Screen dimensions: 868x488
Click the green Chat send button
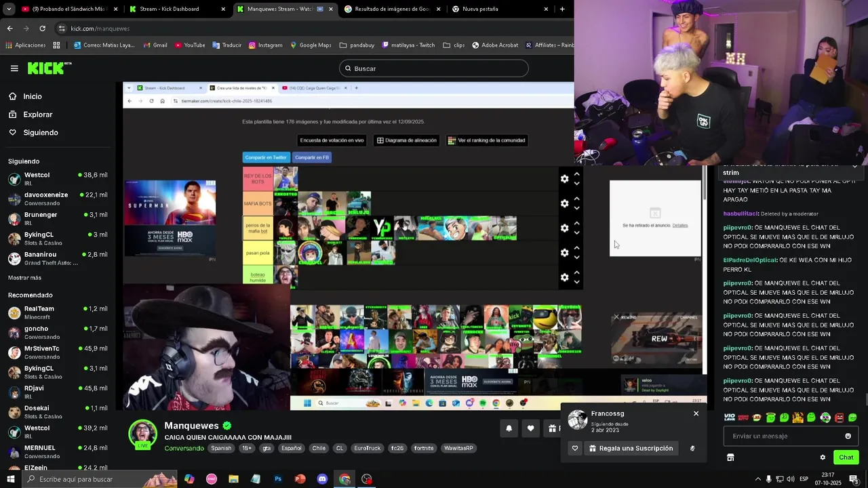[x=846, y=457]
